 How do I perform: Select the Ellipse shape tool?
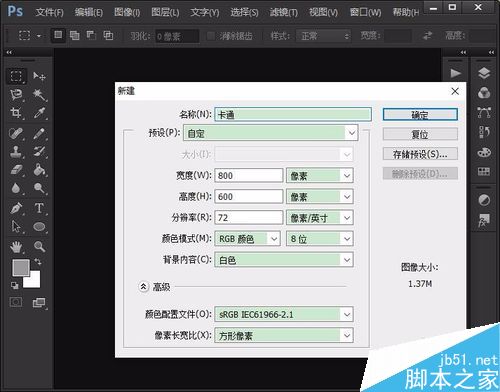(39, 227)
